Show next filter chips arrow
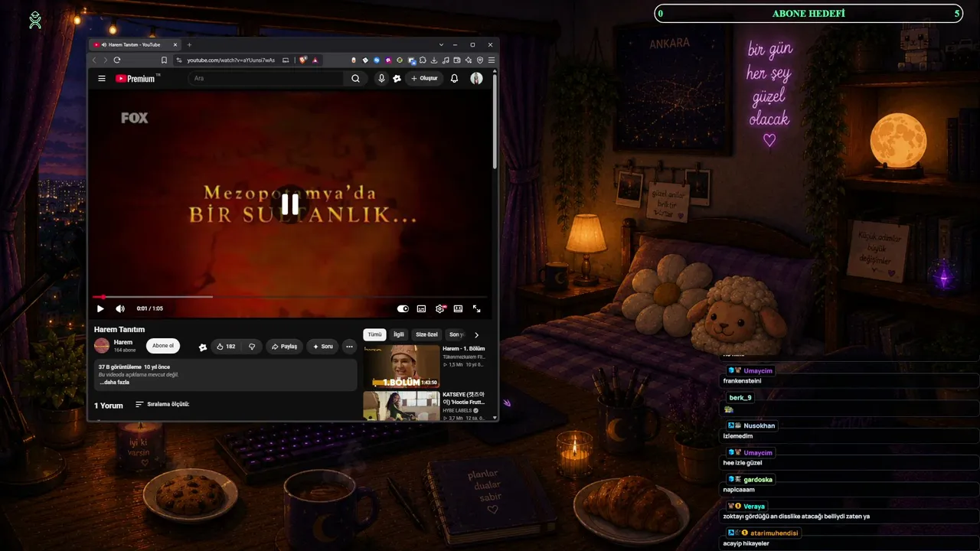Image resolution: width=980 pixels, height=551 pixels. coord(476,334)
